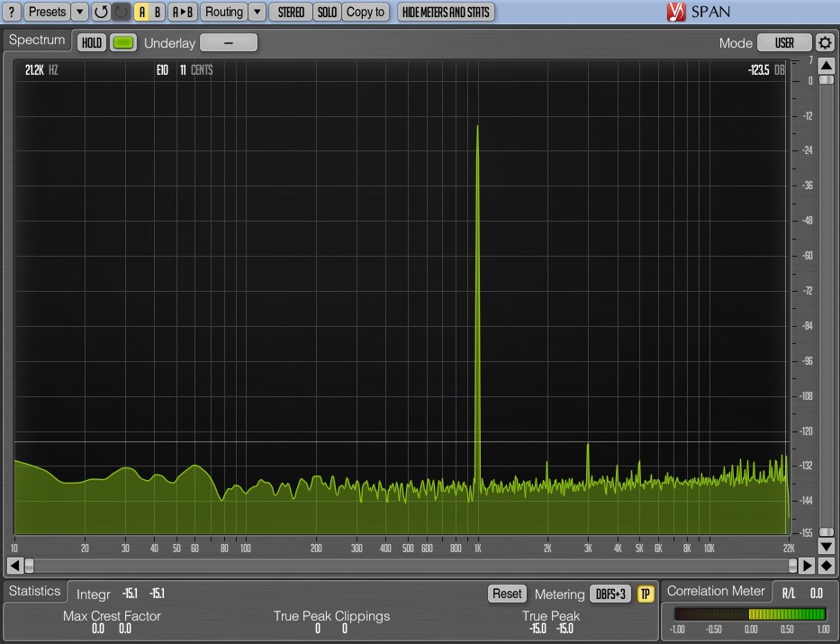
Task: Click the redo arrow icon
Action: 122,12
